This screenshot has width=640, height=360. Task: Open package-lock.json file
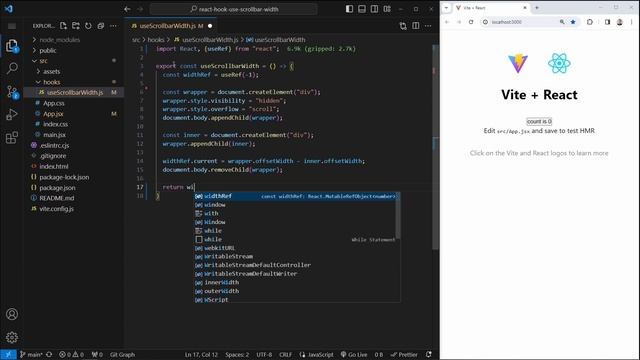coord(64,177)
